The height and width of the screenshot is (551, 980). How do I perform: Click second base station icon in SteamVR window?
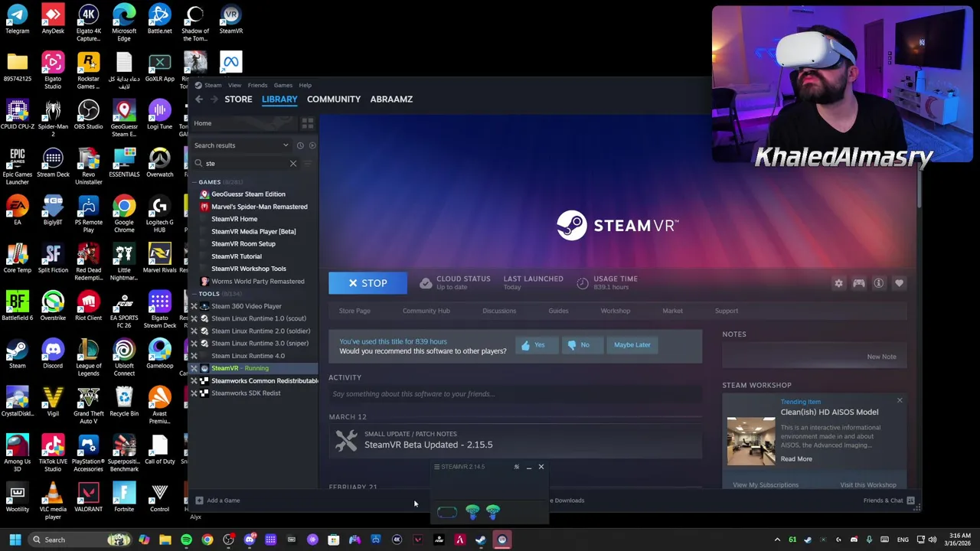coord(493,511)
